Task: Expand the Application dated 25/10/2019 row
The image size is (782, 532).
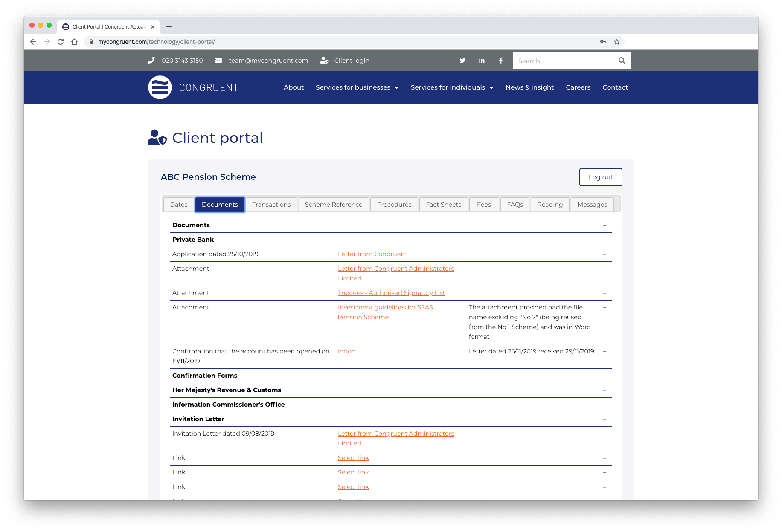Action: pyautogui.click(x=605, y=254)
